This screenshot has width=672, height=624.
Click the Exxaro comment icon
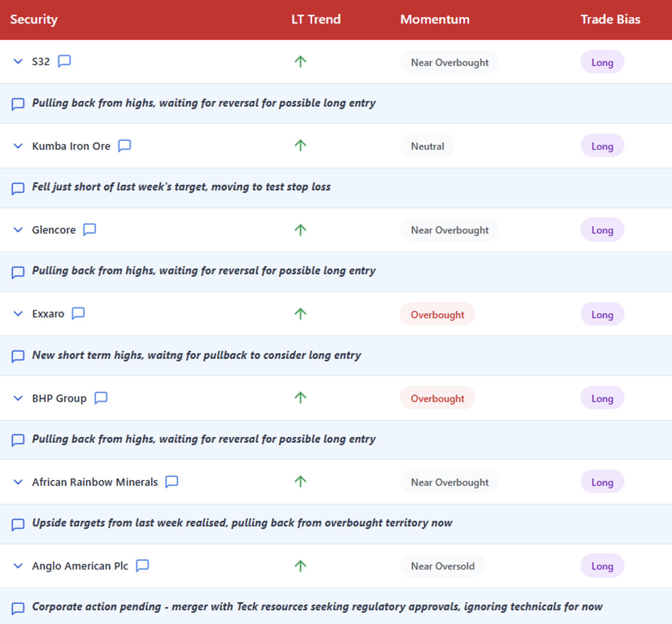tap(78, 313)
